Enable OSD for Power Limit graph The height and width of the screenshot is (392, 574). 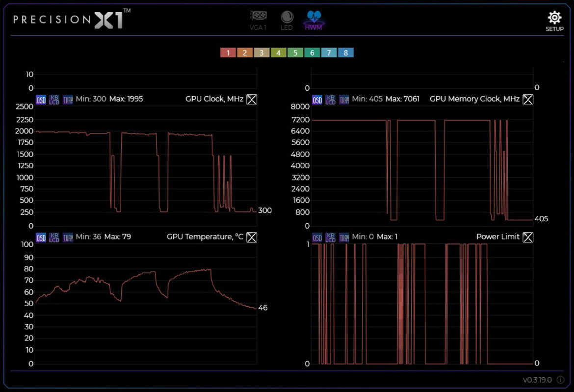click(317, 237)
